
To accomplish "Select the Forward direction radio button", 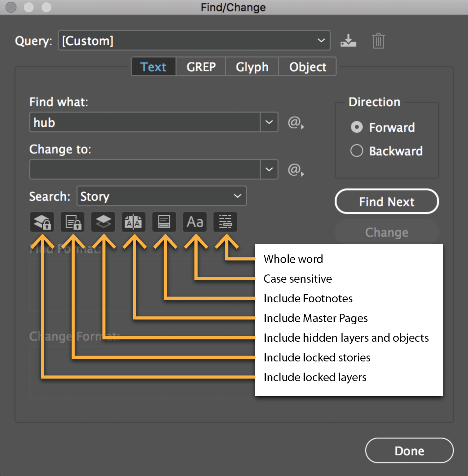I will (x=357, y=127).
